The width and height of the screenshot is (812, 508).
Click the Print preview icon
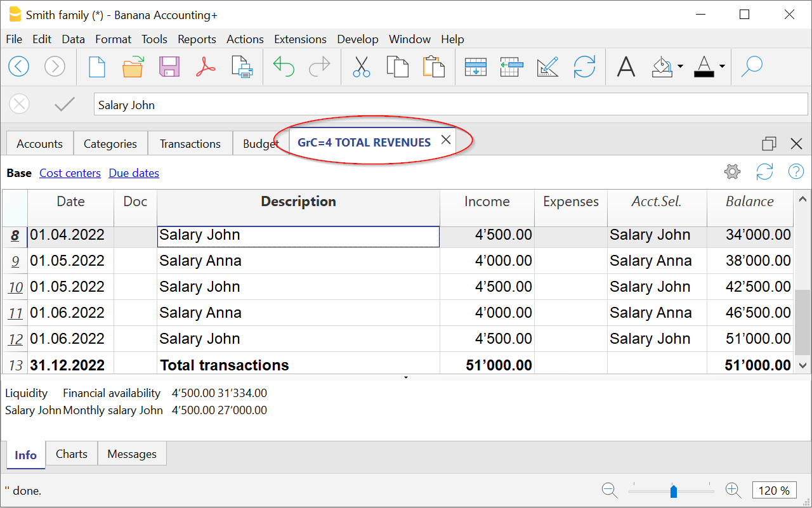coord(242,66)
